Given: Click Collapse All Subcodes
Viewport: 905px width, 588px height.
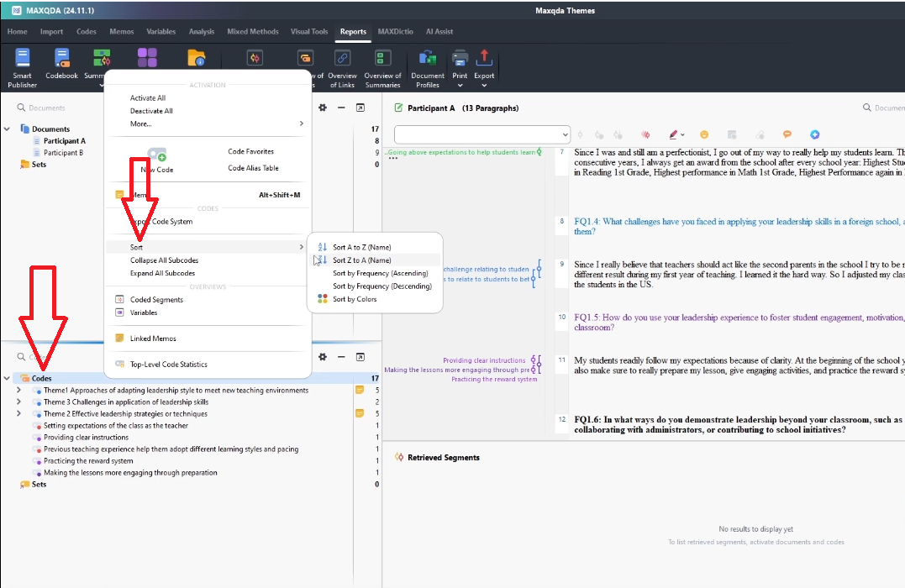Looking at the screenshot, I should [163, 260].
